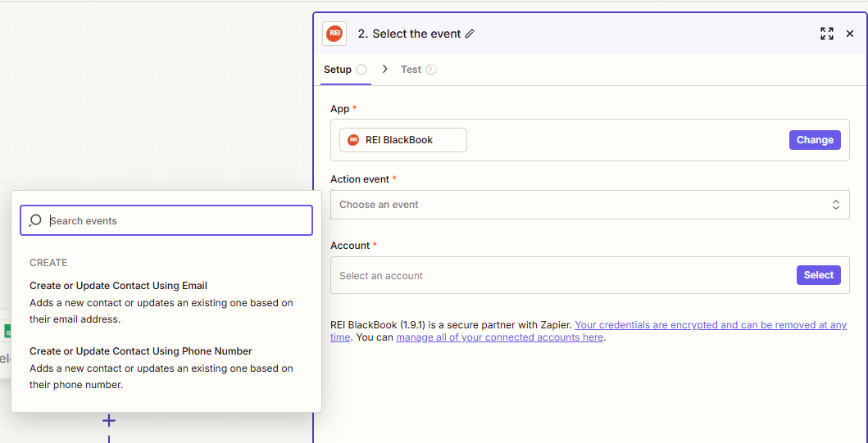The width and height of the screenshot is (868, 443).
Task: Open the Choose an event dropdown
Action: [x=590, y=205]
